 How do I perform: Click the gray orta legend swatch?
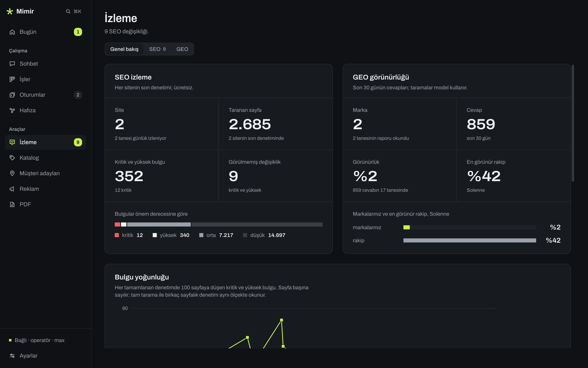(x=201, y=235)
